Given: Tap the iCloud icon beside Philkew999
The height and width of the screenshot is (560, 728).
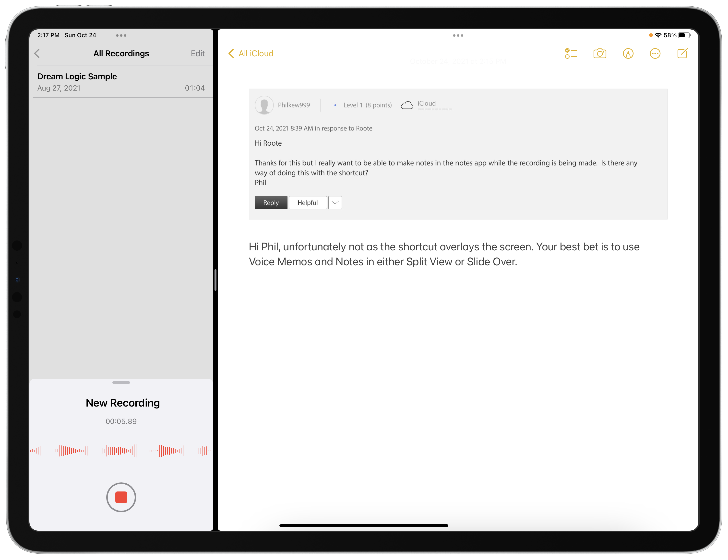Looking at the screenshot, I should (x=407, y=105).
